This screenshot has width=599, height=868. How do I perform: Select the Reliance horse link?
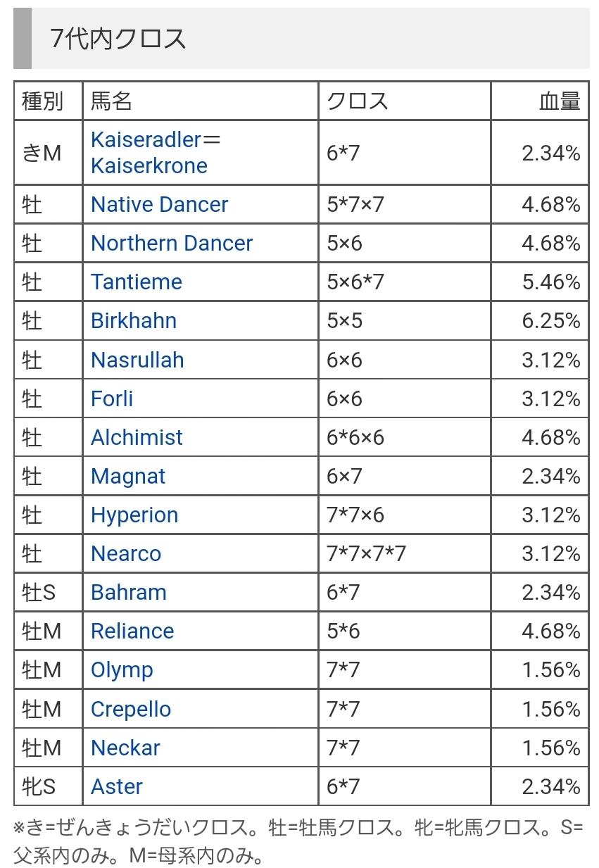click(x=132, y=631)
